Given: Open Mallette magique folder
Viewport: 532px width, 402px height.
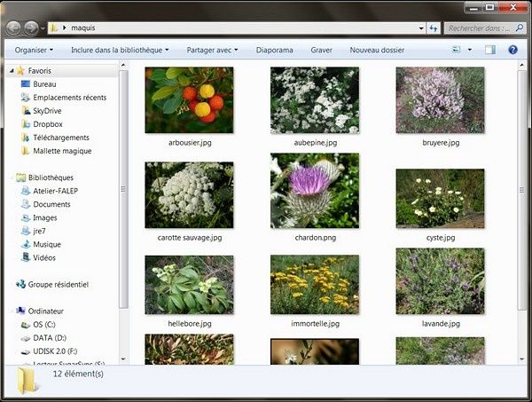Looking at the screenshot, I should pyautogui.click(x=62, y=151).
